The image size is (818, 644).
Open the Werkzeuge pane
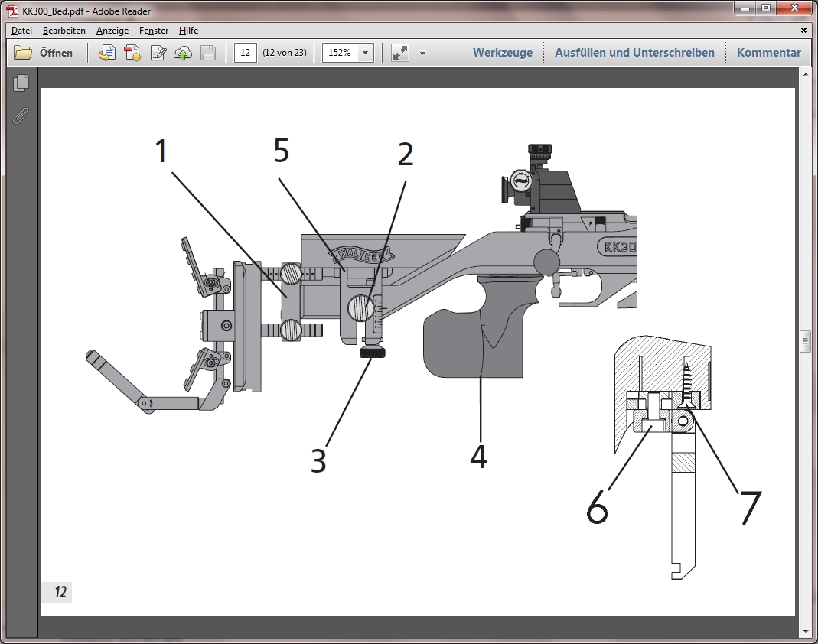pyautogui.click(x=502, y=53)
